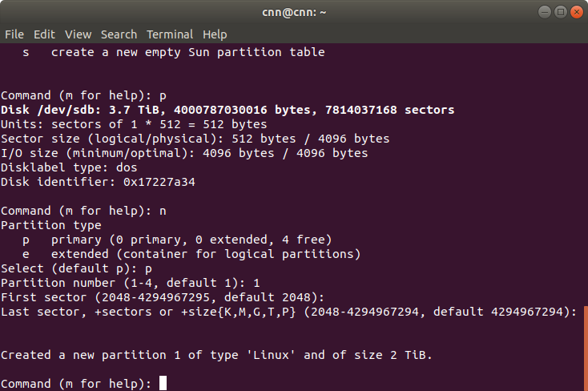The width and height of the screenshot is (588, 391).
Task: Click the 'Command (m for help): p' line
Action: click(x=83, y=95)
